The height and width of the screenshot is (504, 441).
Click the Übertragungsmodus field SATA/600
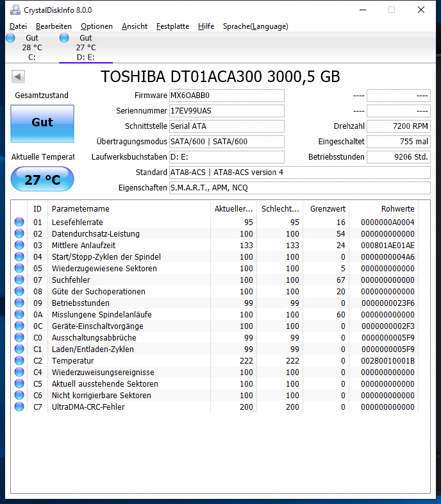227,142
